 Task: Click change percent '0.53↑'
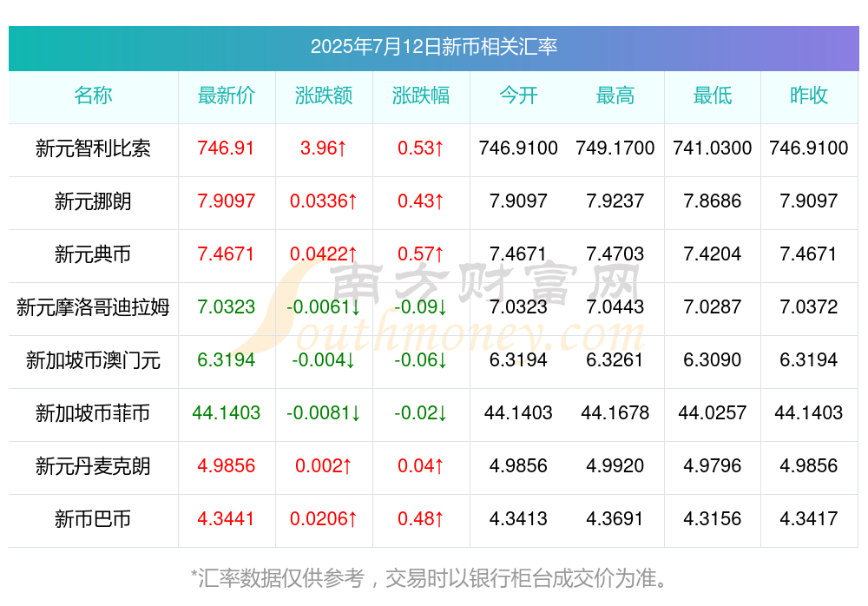coord(421,148)
